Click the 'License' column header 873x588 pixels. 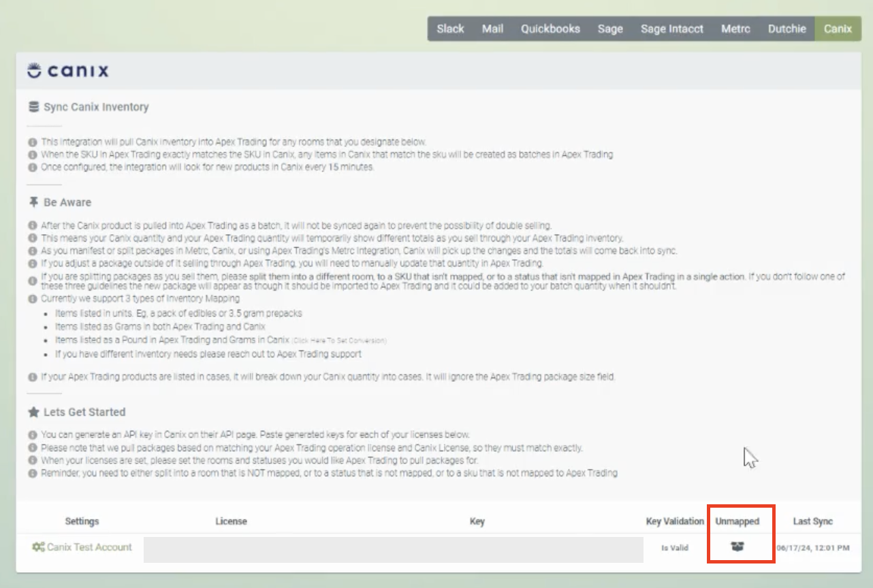pyautogui.click(x=231, y=521)
